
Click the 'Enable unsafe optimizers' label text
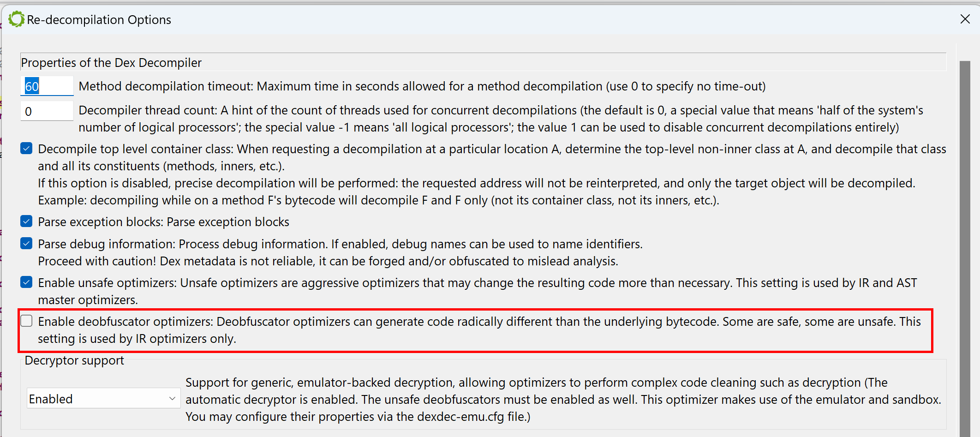coord(108,283)
